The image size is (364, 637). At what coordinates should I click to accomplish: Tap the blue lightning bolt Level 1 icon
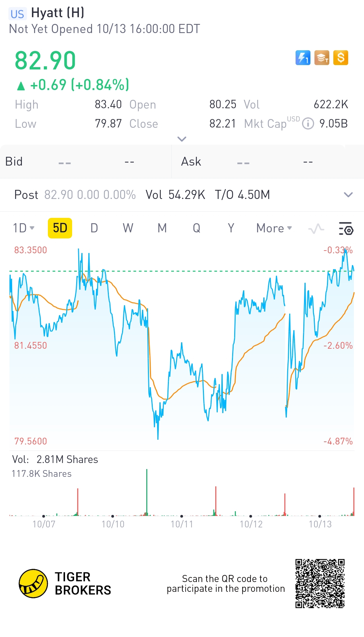point(303,58)
